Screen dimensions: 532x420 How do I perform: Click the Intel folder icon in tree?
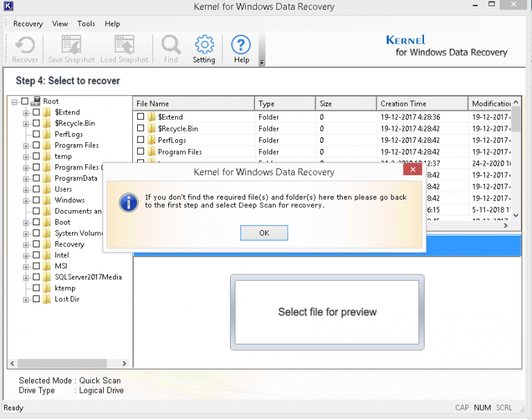(47, 255)
